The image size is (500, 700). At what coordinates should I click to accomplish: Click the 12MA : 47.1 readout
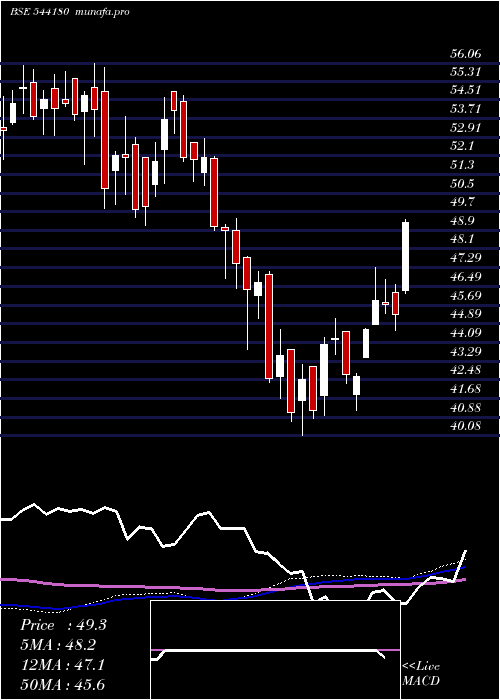pyautogui.click(x=62, y=665)
